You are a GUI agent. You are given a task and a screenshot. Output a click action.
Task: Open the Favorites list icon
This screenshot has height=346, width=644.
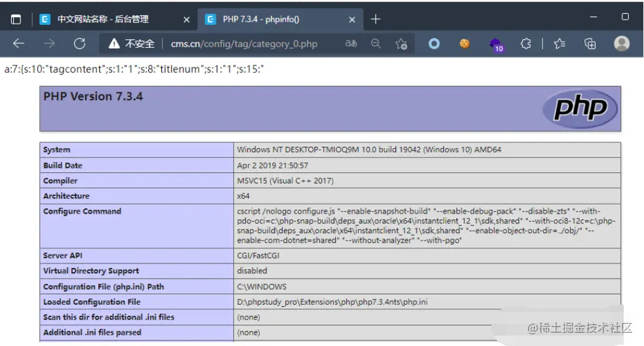559,43
